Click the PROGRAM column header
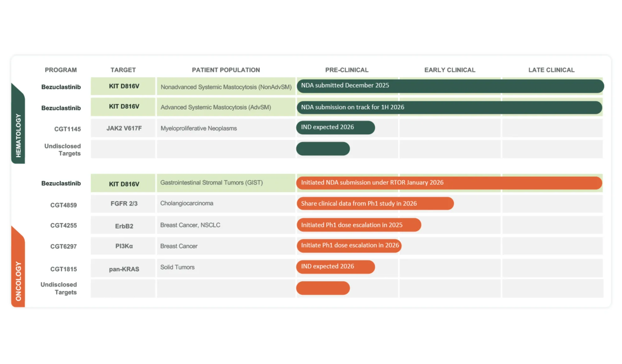This screenshot has width=622, height=364. coord(61,70)
